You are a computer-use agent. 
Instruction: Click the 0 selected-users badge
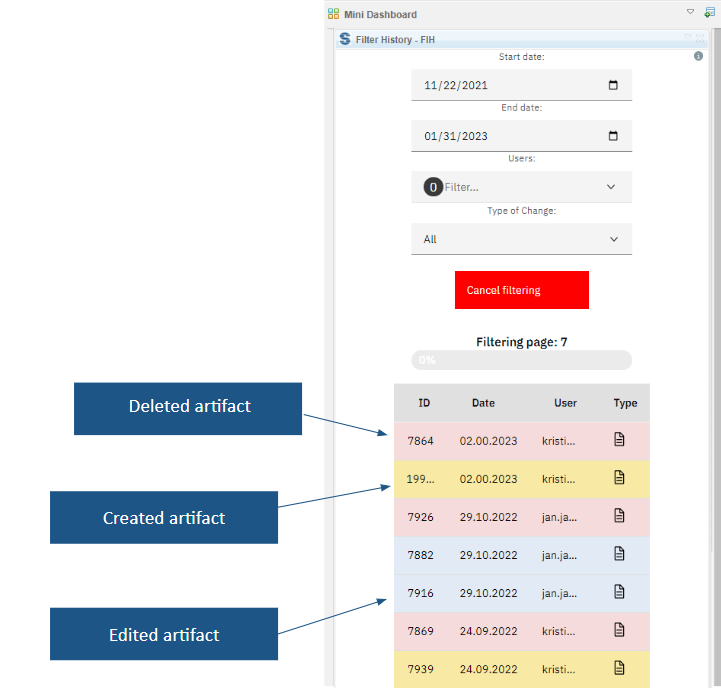(433, 187)
